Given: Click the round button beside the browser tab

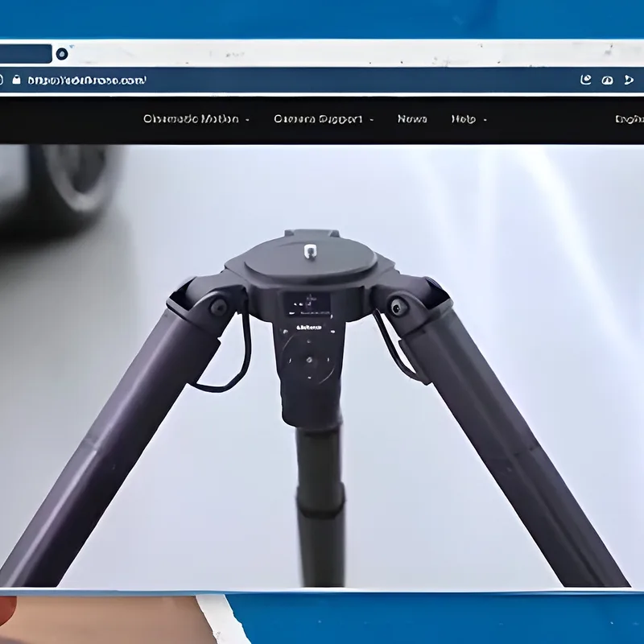Looking at the screenshot, I should [x=62, y=54].
